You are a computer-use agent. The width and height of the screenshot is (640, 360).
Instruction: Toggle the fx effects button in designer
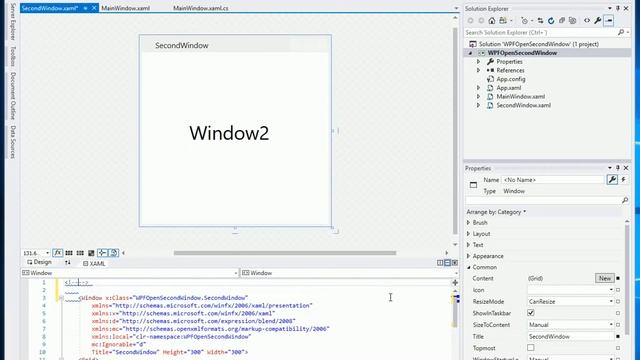[58, 253]
